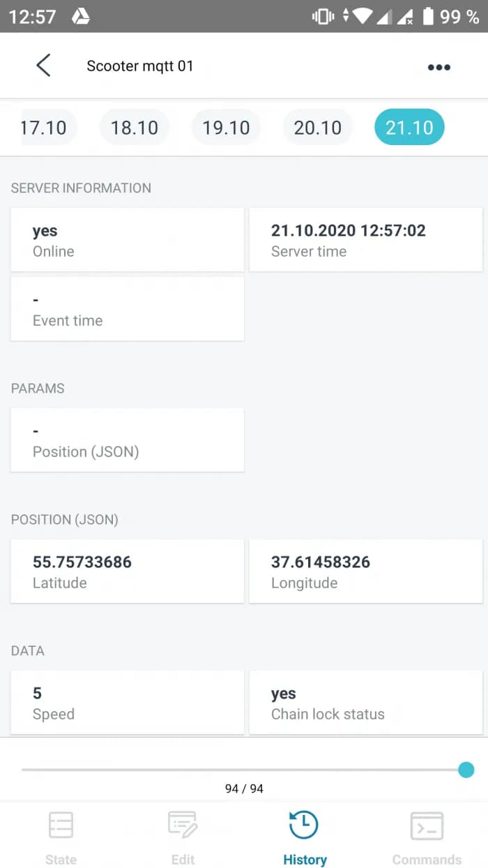This screenshot has width=488, height=868.
Task: Select the 17.10 date chip
Action: (45, 128)
